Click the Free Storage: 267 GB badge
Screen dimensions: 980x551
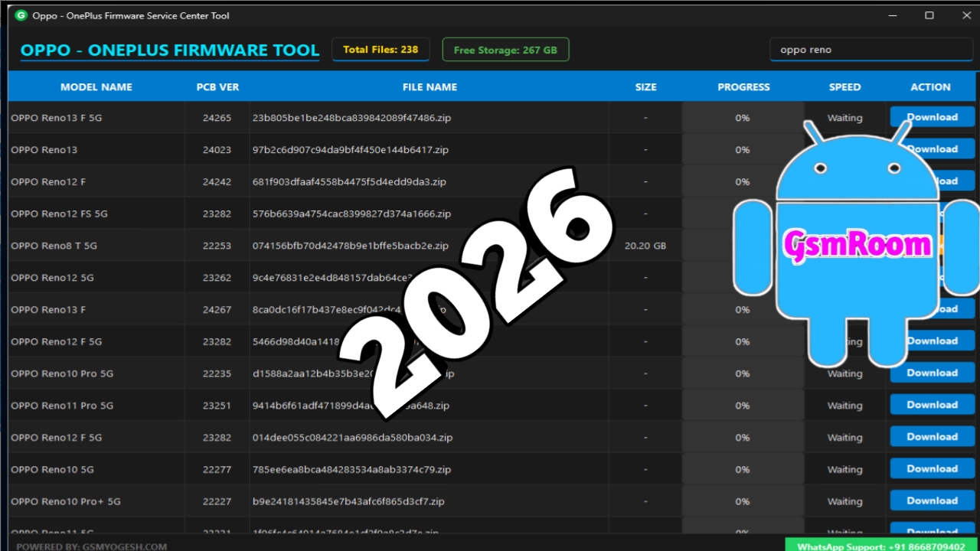click(505, 51)
